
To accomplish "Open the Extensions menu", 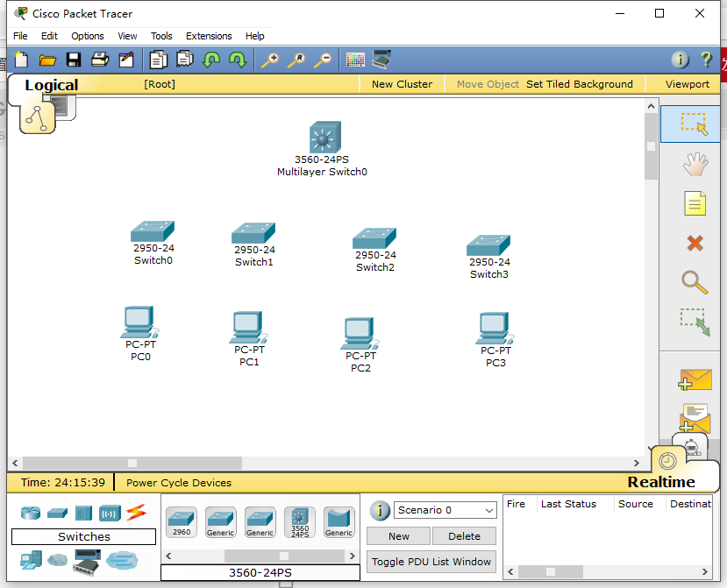I will [209, 36].
